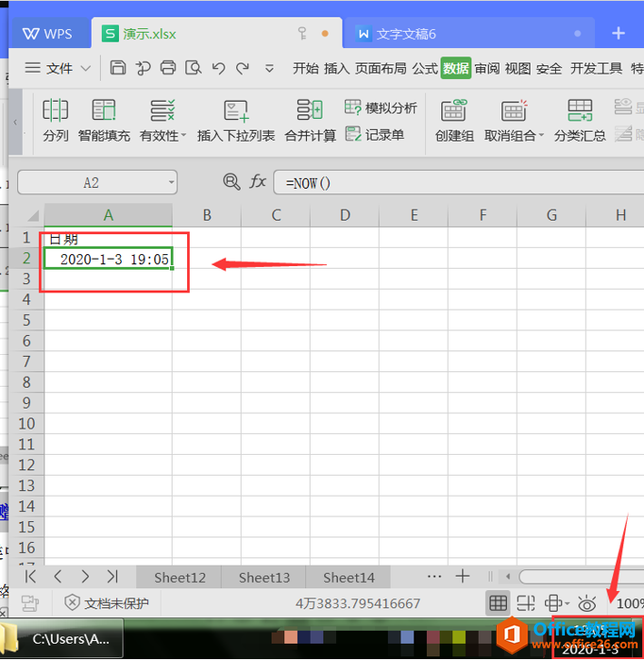The width and height of the screenshot is (644, 660).
Task: Open the 审阅 ribbon tab
Action: pyautogui.click(x=487, y=68)
